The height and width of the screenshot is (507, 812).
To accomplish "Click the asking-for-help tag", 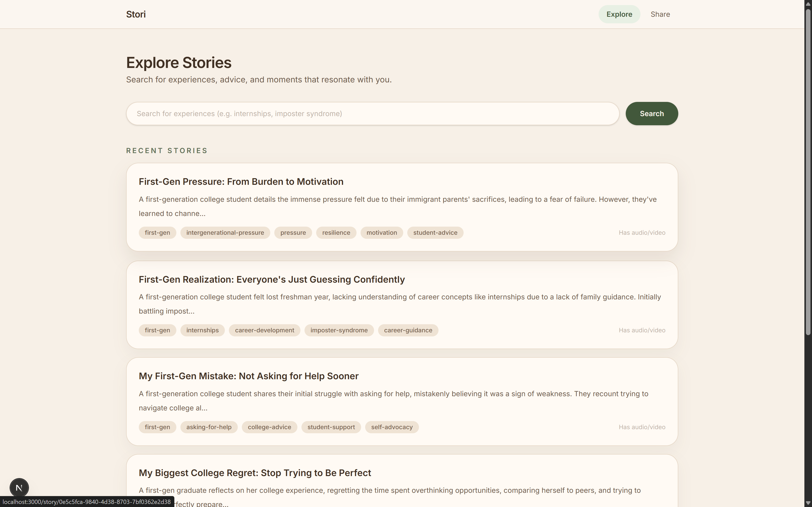I will 209,427.
